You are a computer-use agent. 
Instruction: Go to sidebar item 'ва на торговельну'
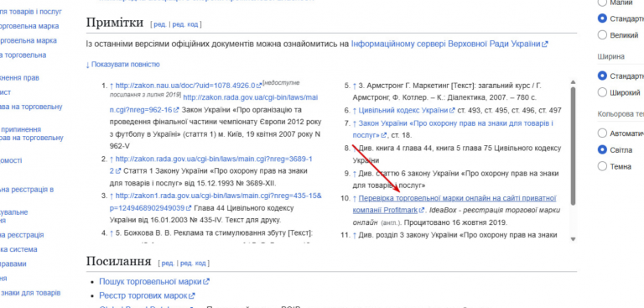click(31, 107)
